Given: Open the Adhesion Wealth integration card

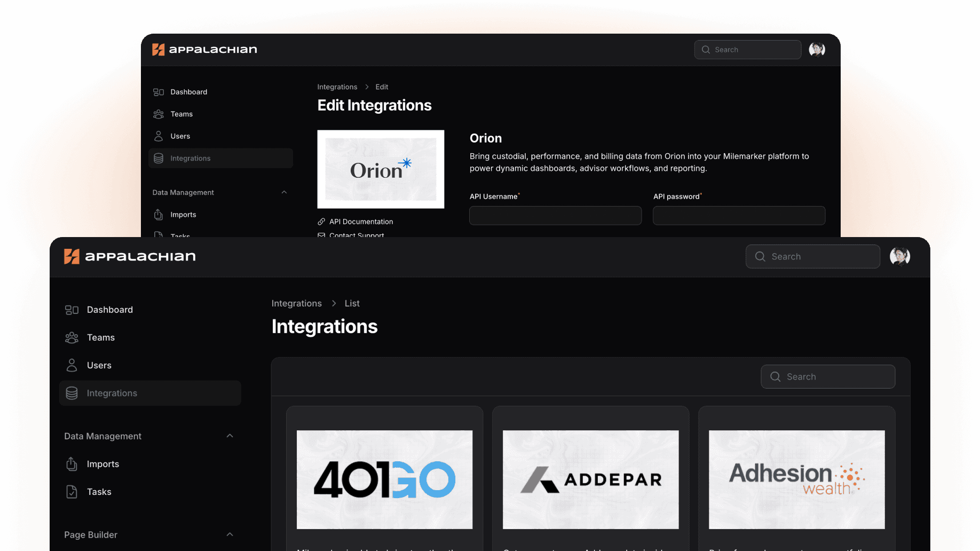Looking at the screenshot, I should 796,478.
